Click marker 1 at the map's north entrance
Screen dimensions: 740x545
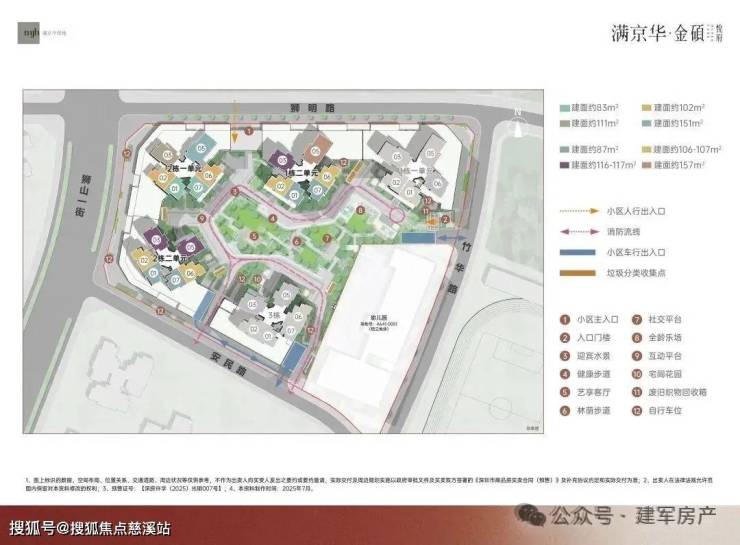pos(249,131)
